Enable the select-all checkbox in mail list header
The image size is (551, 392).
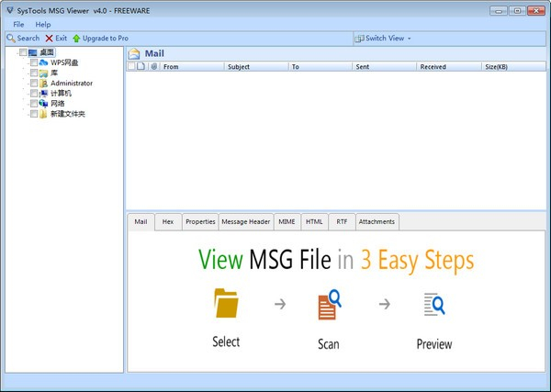pos(131,67)
